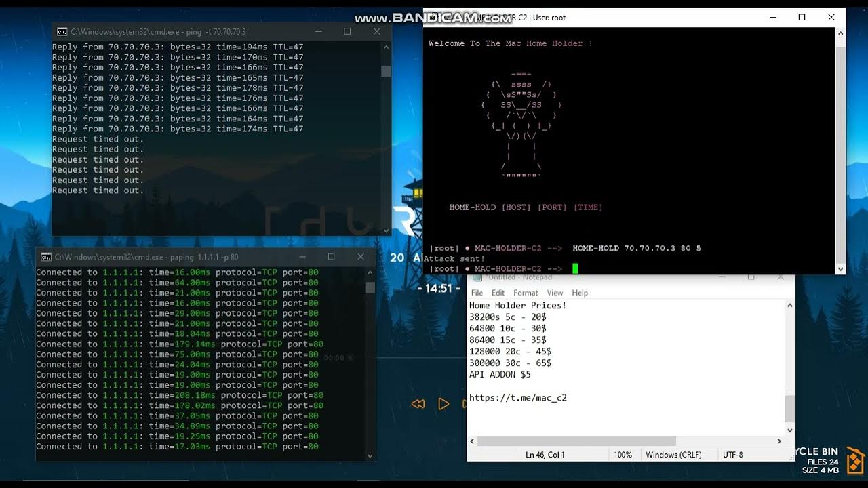
Task: Click the orange play button on the music widget
Action: click(443, 404)
